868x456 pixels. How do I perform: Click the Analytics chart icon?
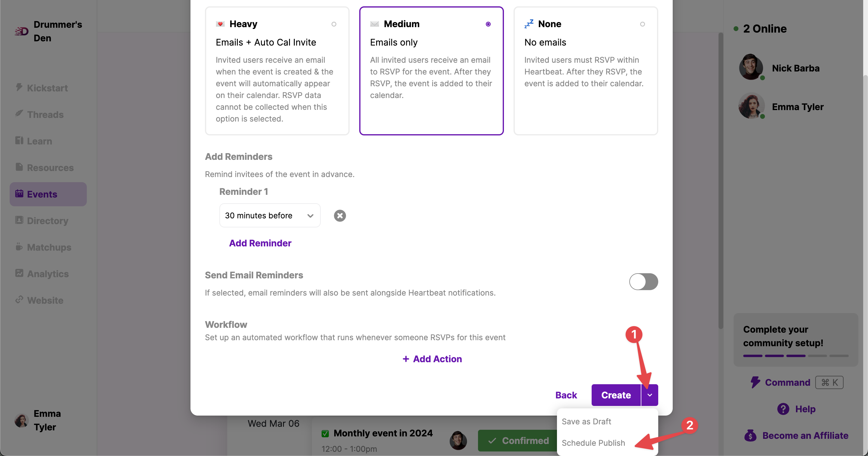pos(19,273)
